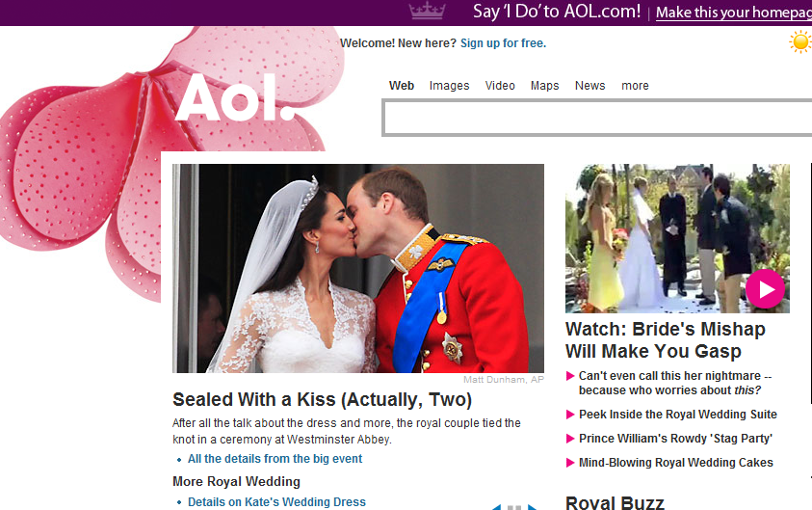812x510 pixels.
Task: Select the Maps search tab
Action: [x=544, y=86]
